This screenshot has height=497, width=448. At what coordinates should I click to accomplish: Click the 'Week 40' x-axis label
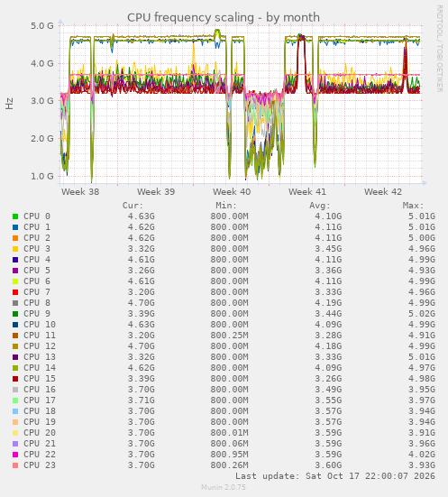[232, 192]
